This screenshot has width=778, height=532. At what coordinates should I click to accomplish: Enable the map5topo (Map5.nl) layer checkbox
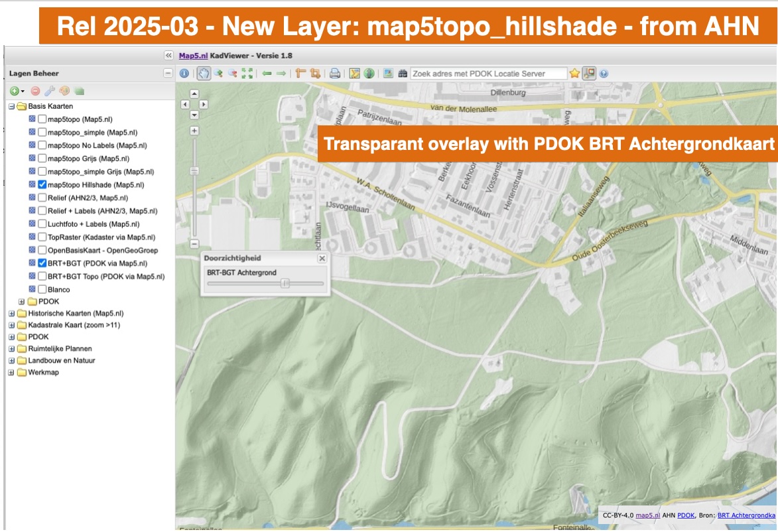42,119
